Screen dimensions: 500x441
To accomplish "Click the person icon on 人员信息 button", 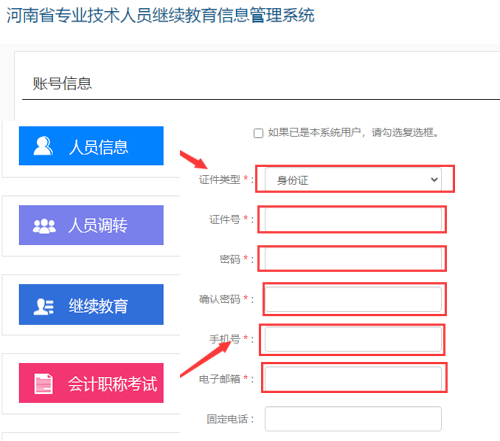I will point(43,146).
